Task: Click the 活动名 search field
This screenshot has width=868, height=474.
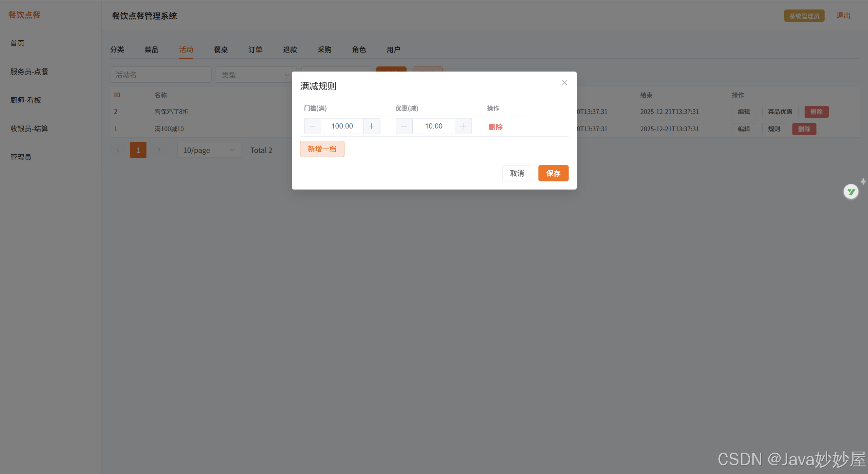Action: click(x=160, y=75)
